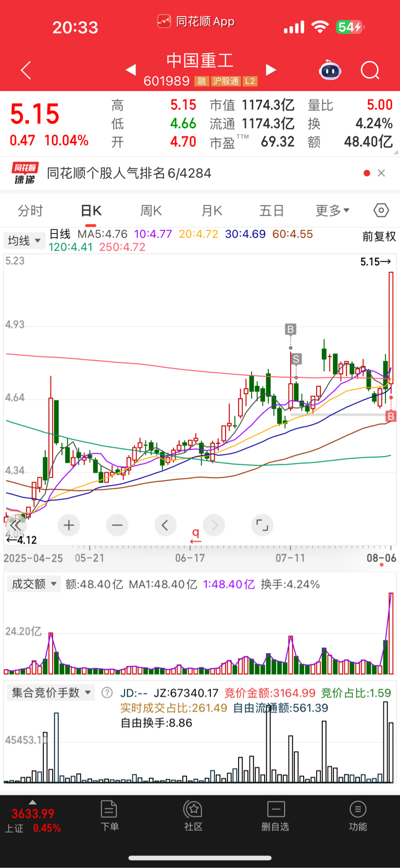Screen dimensions: 400x868
Task: Open chart settings hexagon icon
Action: pos(381,210)
